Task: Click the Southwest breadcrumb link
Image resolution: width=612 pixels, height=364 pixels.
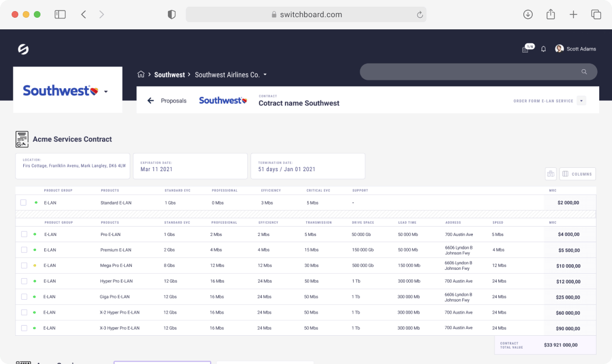Action: coord(170,74)
